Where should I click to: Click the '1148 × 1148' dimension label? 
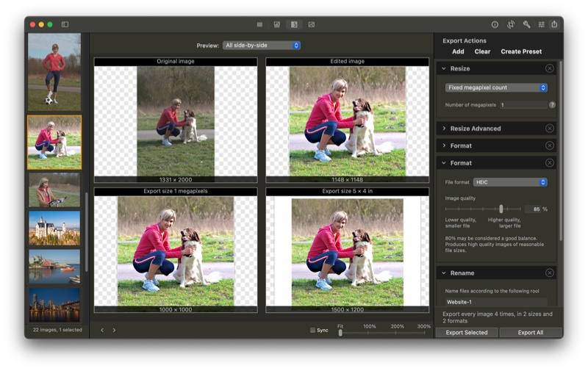pos(347,179)
